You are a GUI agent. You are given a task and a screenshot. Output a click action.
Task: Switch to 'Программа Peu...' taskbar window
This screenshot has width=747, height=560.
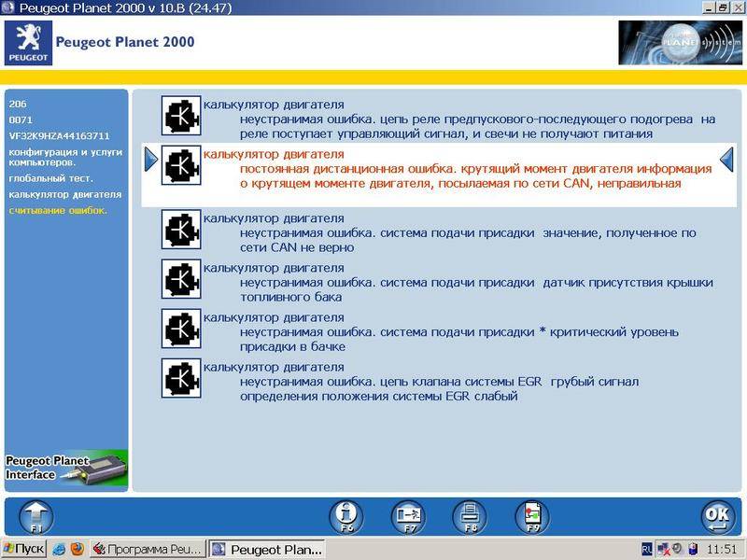click(x=147, y=549)
